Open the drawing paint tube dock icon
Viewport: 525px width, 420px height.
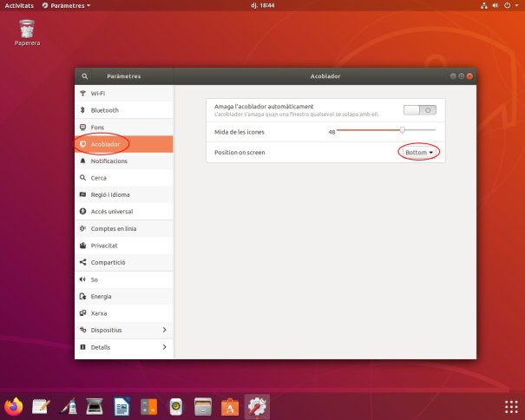coord(69,407)
